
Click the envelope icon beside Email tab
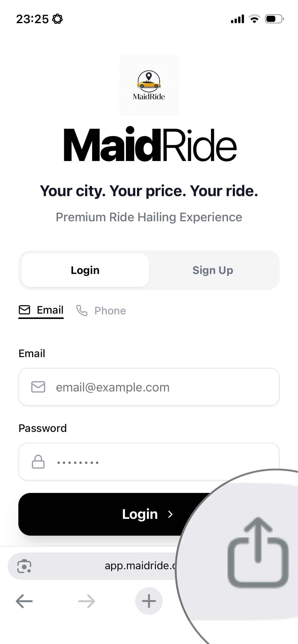24,310
